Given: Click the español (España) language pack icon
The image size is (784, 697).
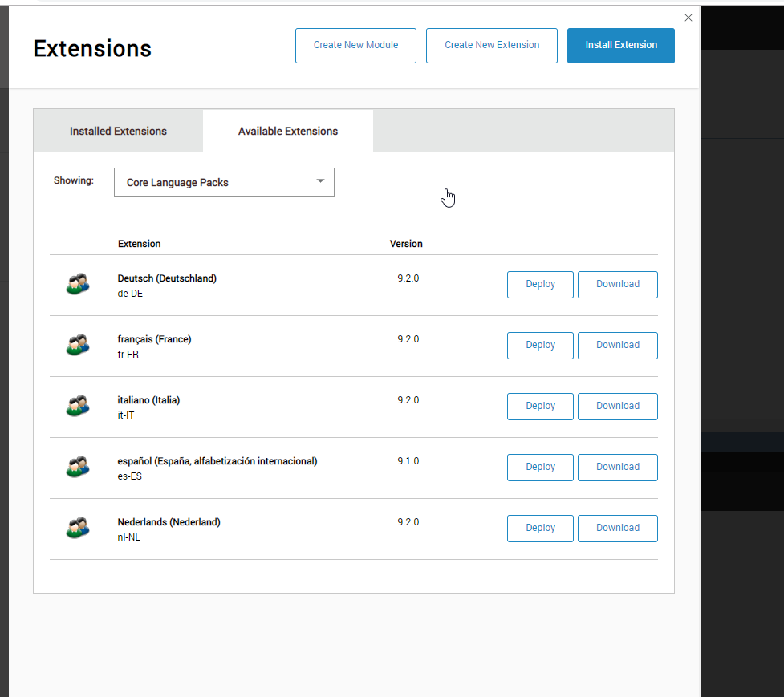Looking at the screenshot, I should 77,467.
